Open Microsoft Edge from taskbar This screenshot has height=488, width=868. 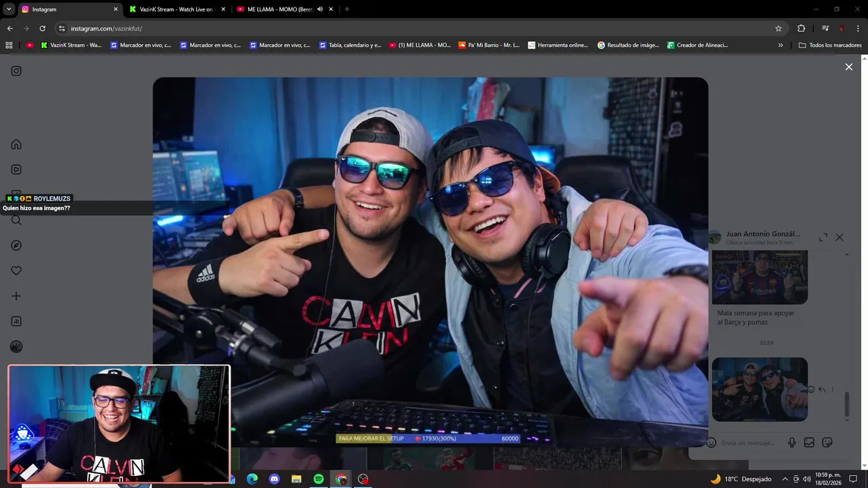pyautogui.click(x=252, y=479)
